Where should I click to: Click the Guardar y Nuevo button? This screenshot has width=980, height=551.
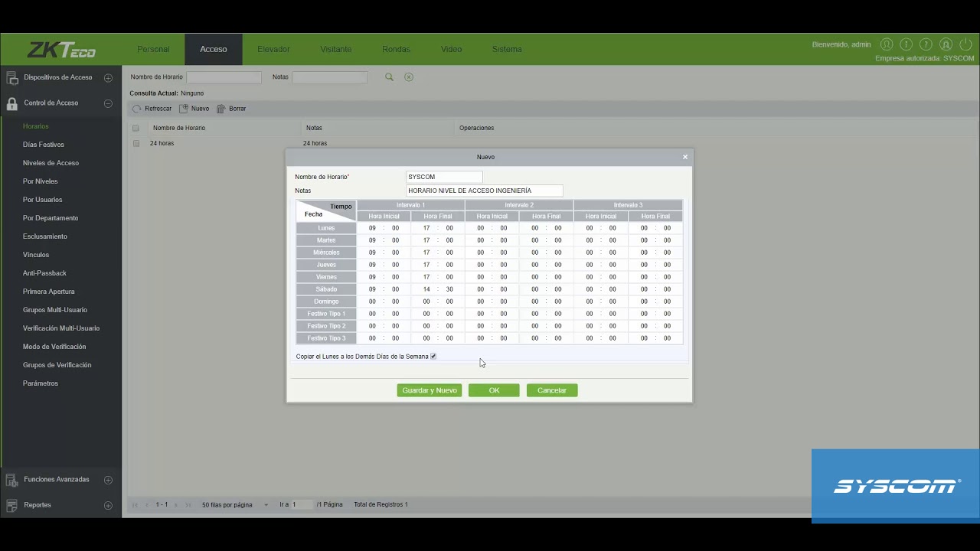tap(430, 390)
